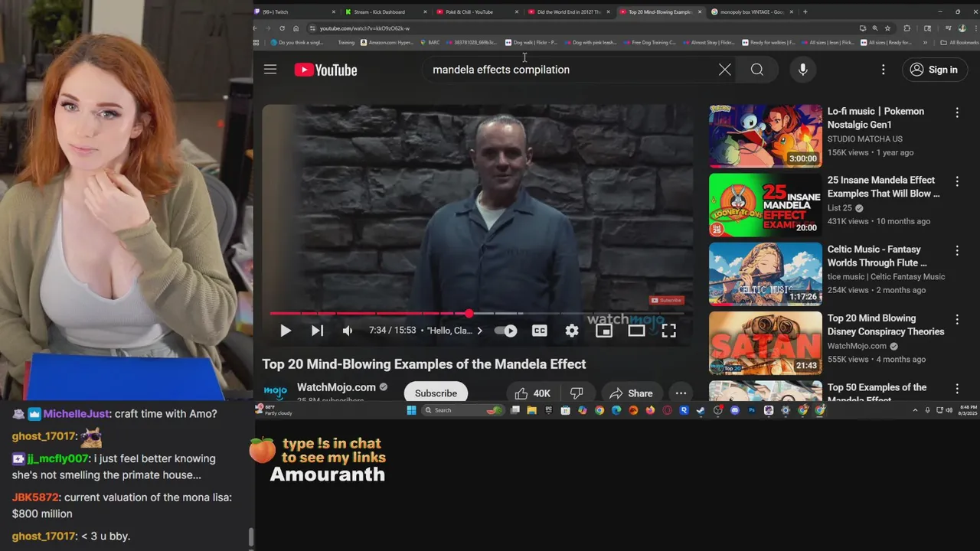The height and width of the screenshot is (551, 980).
Task: Open options for the Lo-fi music video
Action: pyautogui.click(x=956, y=112)
